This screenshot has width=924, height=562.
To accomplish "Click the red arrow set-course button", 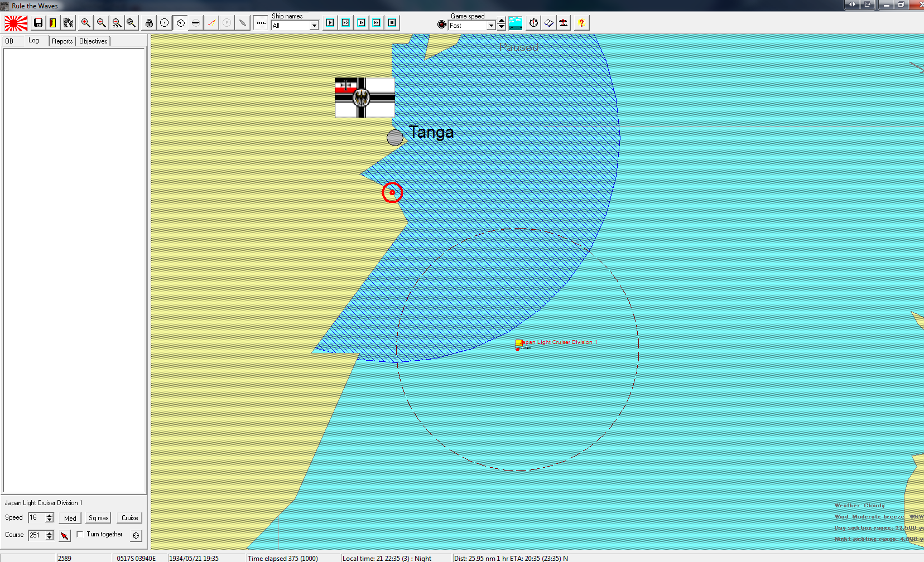I will [x=65, y=535].
